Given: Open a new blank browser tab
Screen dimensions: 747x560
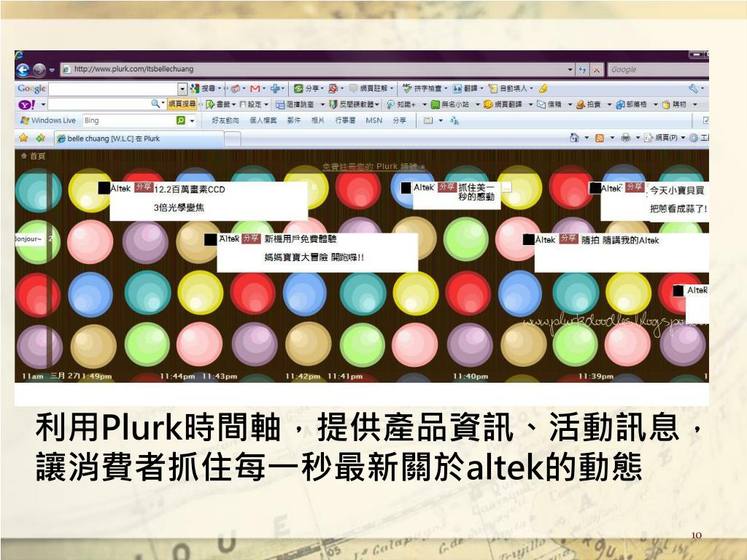Looking at the screenshot, I should 232,139.
